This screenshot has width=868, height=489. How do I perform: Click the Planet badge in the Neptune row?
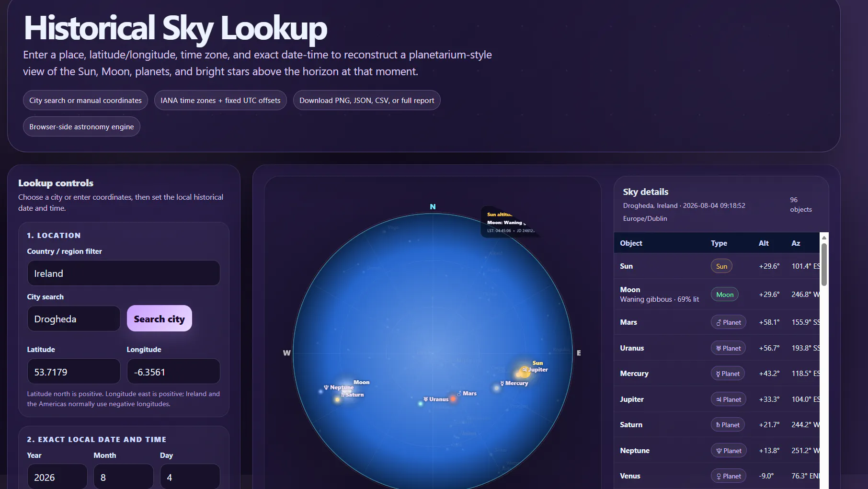coord(729,451)
